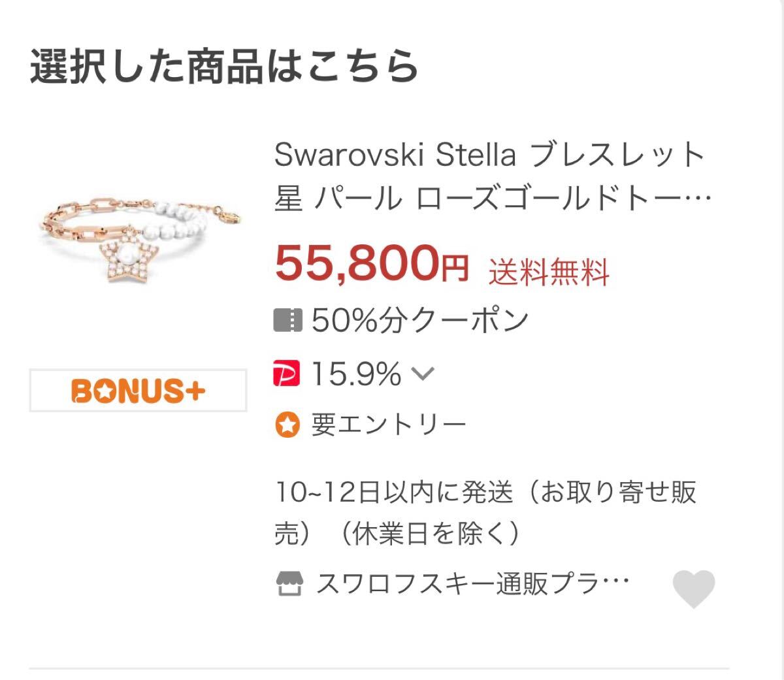Click the 55,800円 price

(372, 264)
